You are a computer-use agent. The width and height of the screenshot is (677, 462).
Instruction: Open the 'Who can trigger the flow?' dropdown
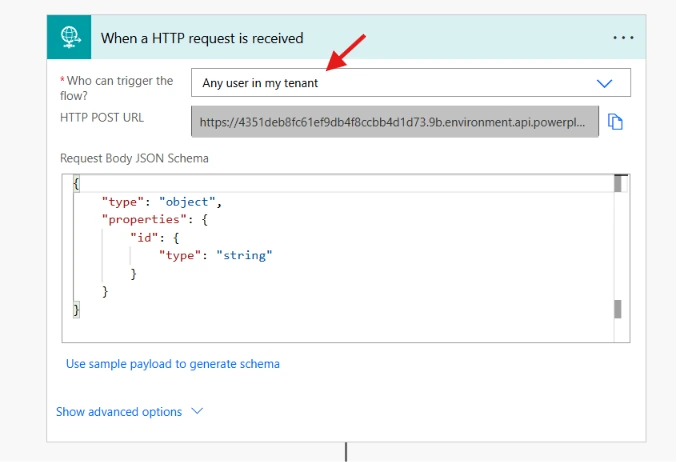[411, 82]
